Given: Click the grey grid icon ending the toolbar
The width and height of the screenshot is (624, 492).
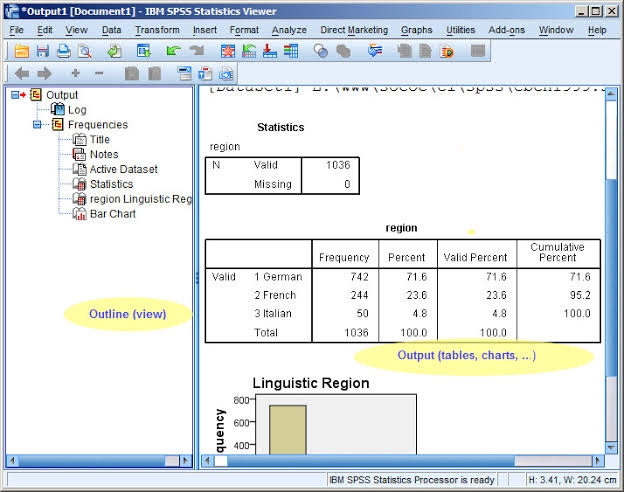Looking at the screenshot, I should (x=478, y=51).
